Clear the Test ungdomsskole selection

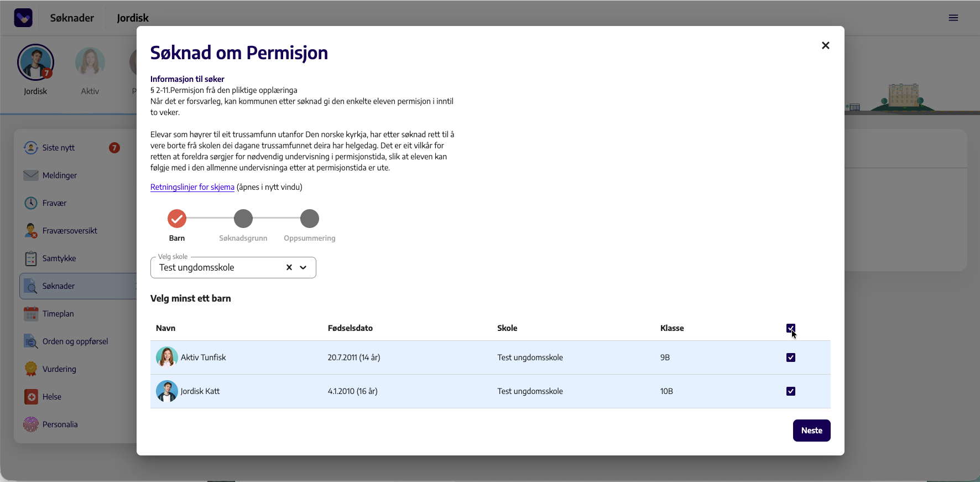tap(289, 267)
